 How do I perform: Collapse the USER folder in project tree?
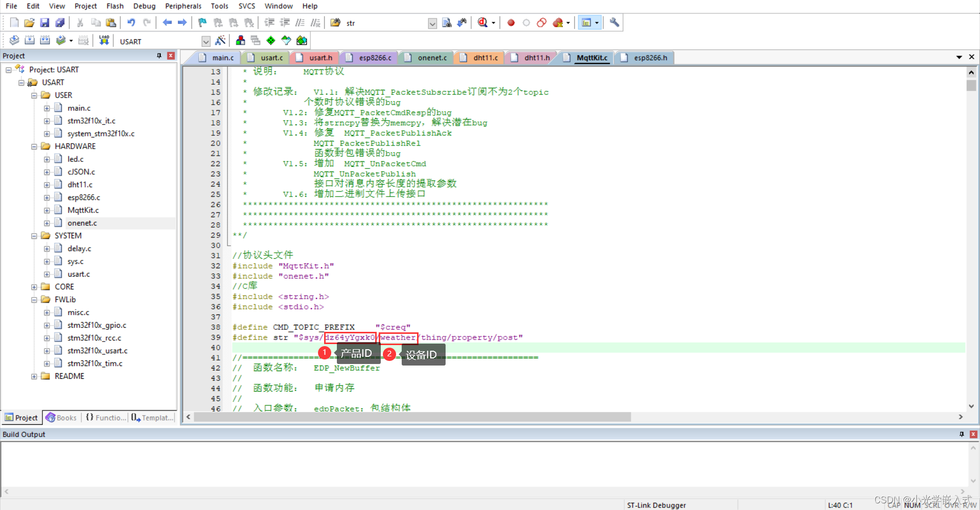pyautogui.click(x=34, y=95)
